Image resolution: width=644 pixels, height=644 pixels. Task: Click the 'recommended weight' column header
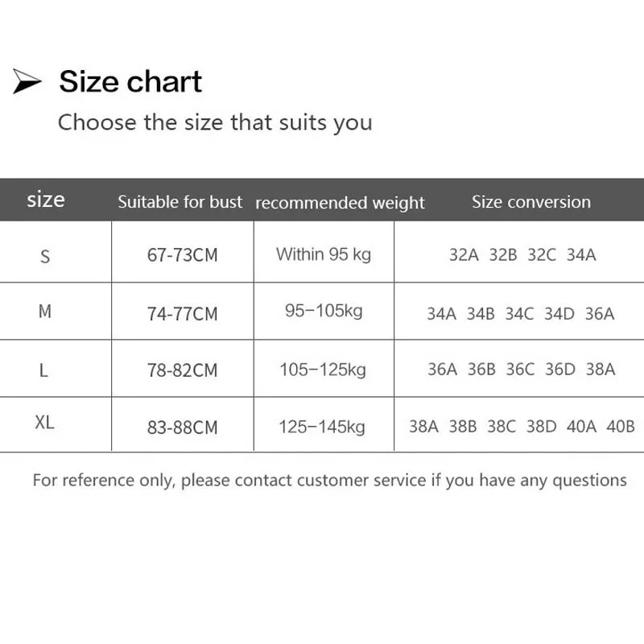click(x=340, y=203)
